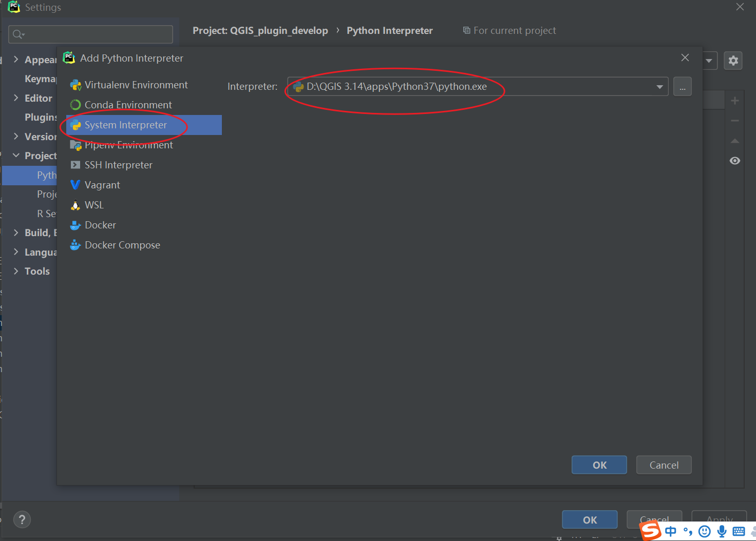
Task: Click OK in the Settings window
Action: 590,519
